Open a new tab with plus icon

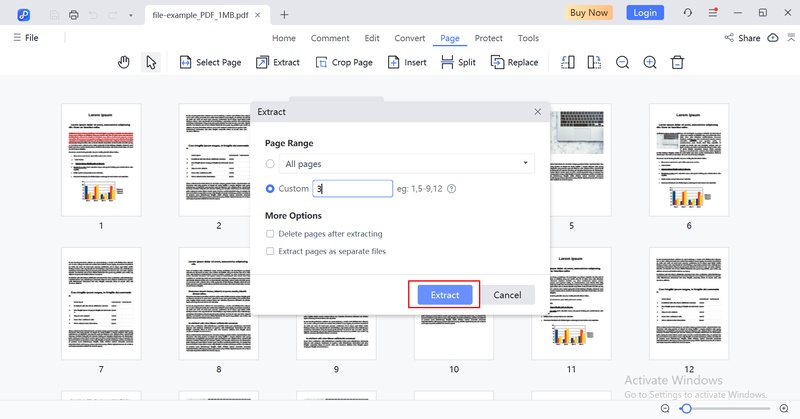tap(284, 15)
